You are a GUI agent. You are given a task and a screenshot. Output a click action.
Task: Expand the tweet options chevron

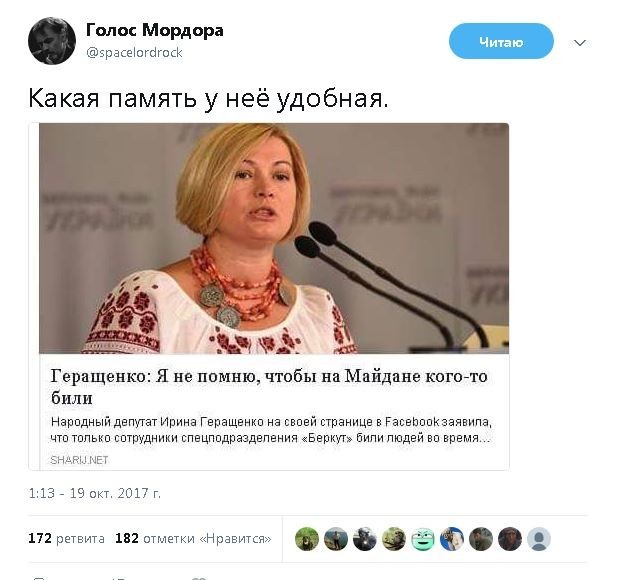(580, 43)
